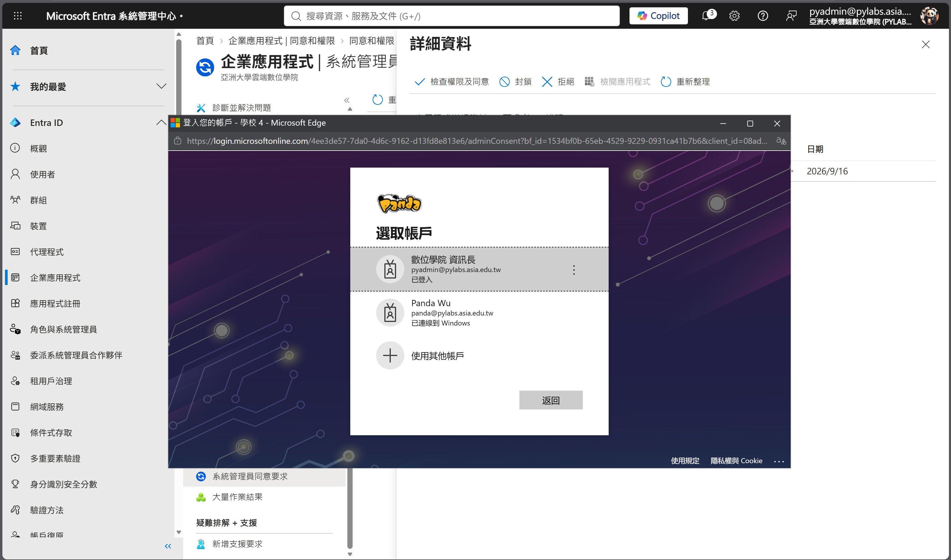951x560 pixels.
Task: Expand the 我的最愛 section
Action: (x=161, y=86)
